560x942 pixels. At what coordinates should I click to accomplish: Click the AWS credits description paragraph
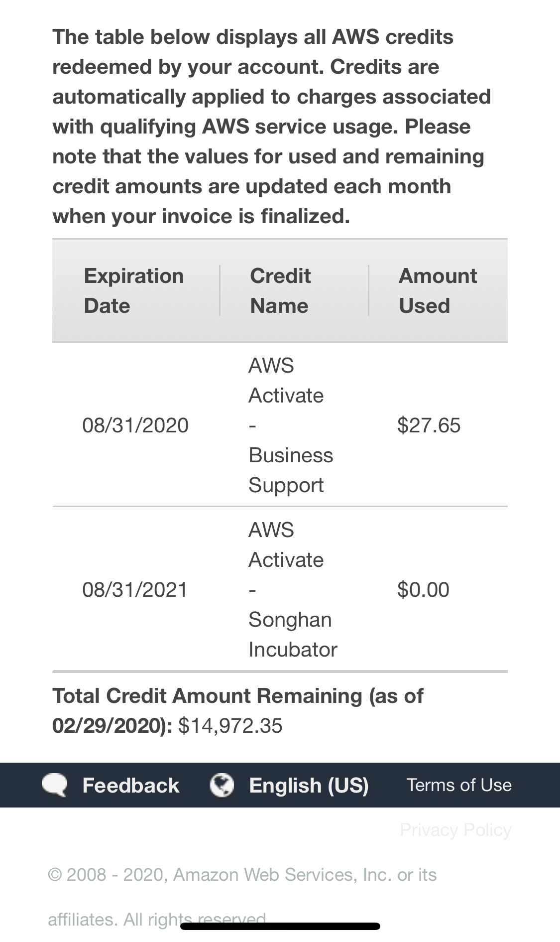point(271,127)
